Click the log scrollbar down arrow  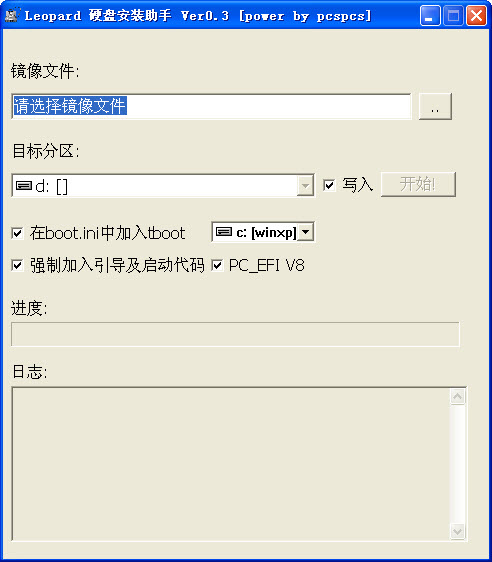click(x=458, y=531)
